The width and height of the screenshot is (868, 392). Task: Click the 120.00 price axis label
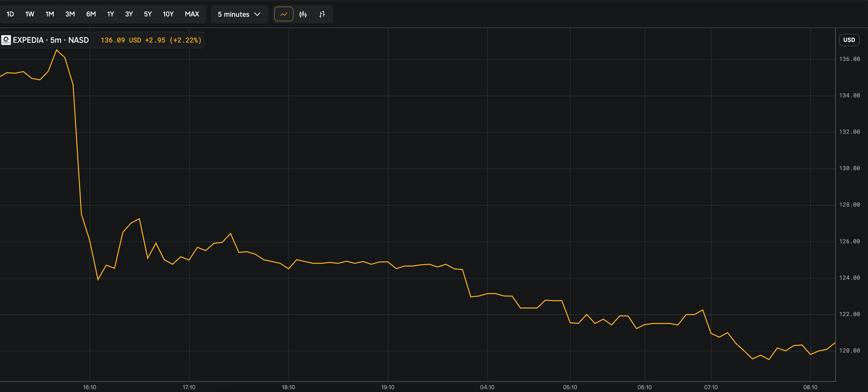click(x=850, y=351)
